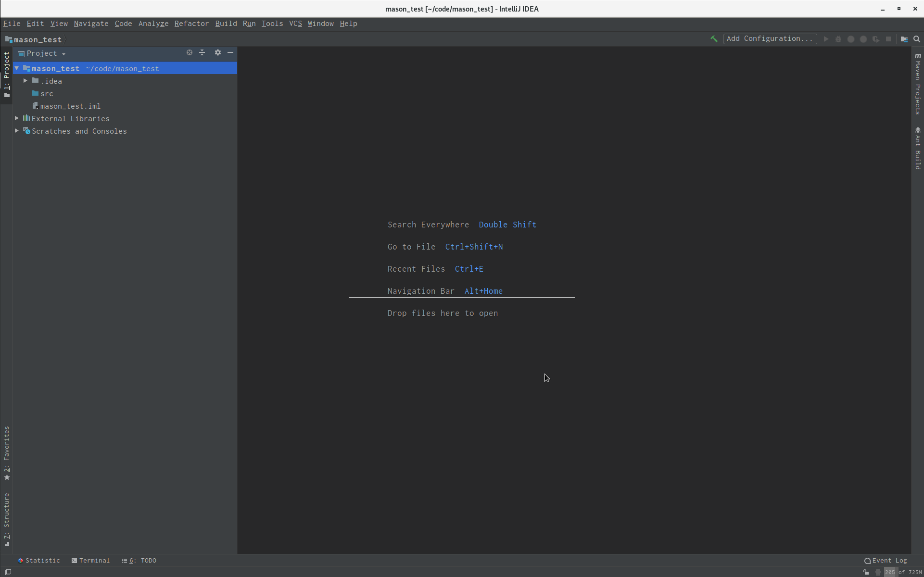
Task: Open the 6: TODO tool window
Action: click(x=139, y=561)
